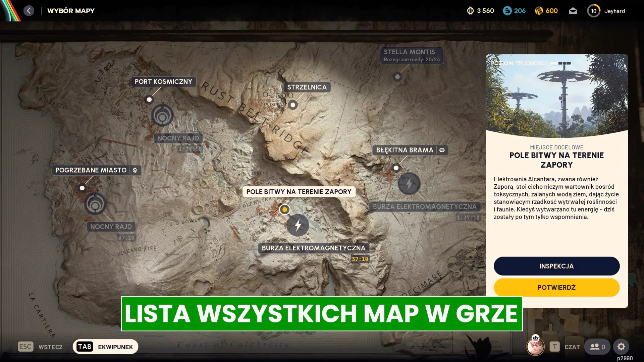Image resolution: width=644 pixels, height=362 pixels.
Task: Toggle the eye icon beside Błękitna Brama
Action: coord(442,150)
